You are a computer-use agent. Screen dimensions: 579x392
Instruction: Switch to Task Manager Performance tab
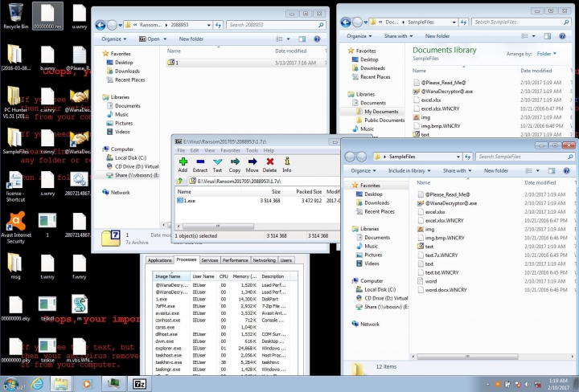(235, 260)
